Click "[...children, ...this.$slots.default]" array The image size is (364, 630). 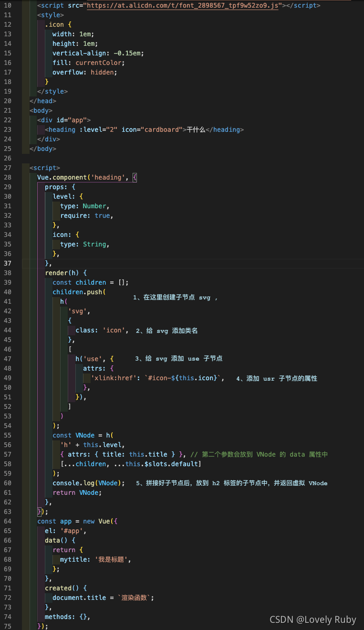pos(131,464)
